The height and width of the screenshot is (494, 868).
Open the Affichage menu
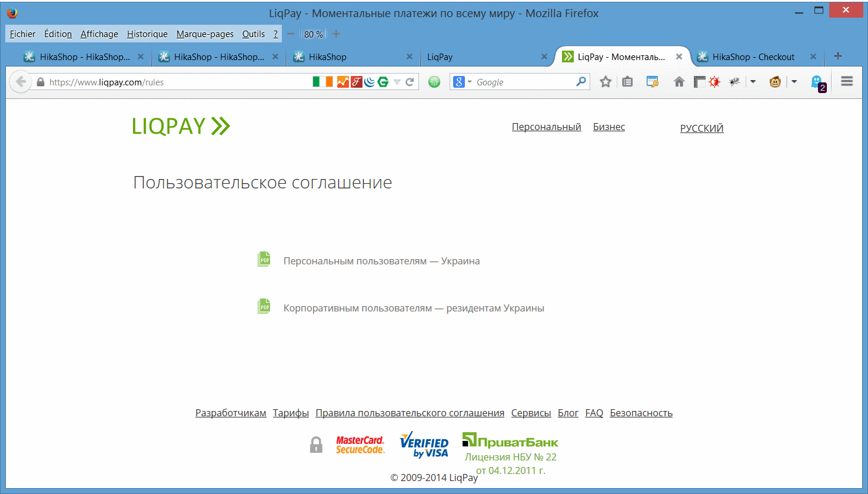click(x=99, y=34)
